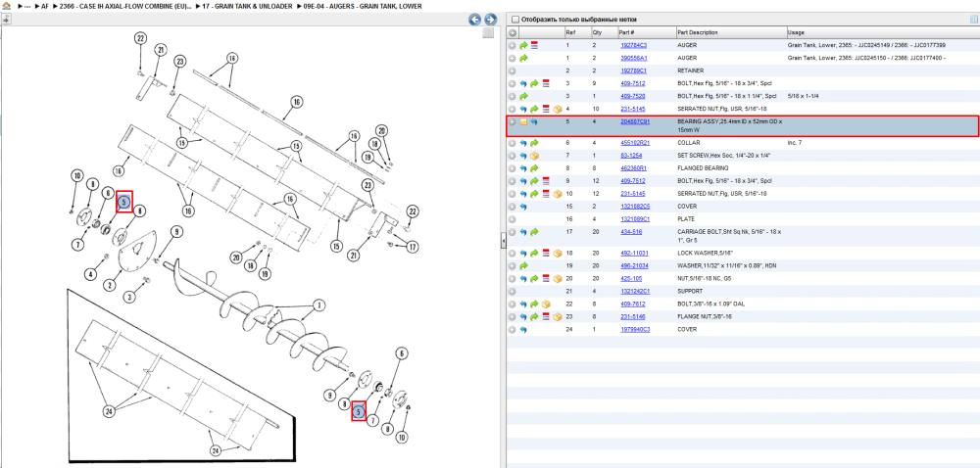
Task: Click the pin icon at the diagram toolbar left
Action: tap(6, 20)
